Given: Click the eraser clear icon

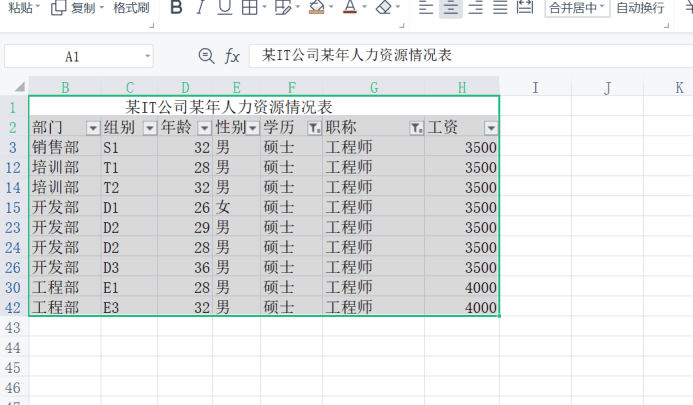Looking at the screenshot, I should (x=383, y=7).
